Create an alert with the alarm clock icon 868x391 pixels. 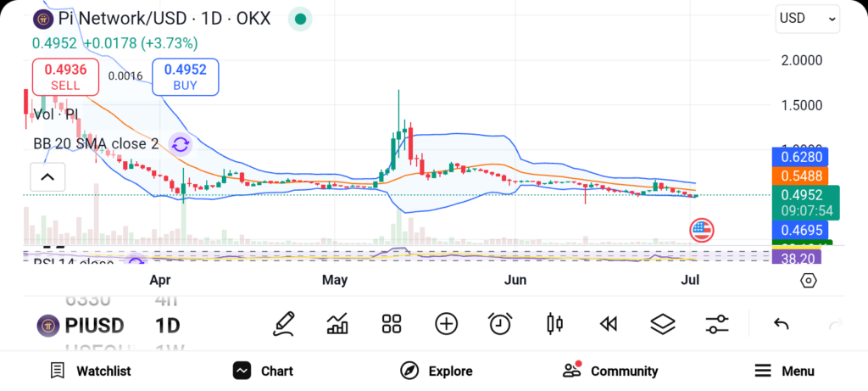(500, 324)
